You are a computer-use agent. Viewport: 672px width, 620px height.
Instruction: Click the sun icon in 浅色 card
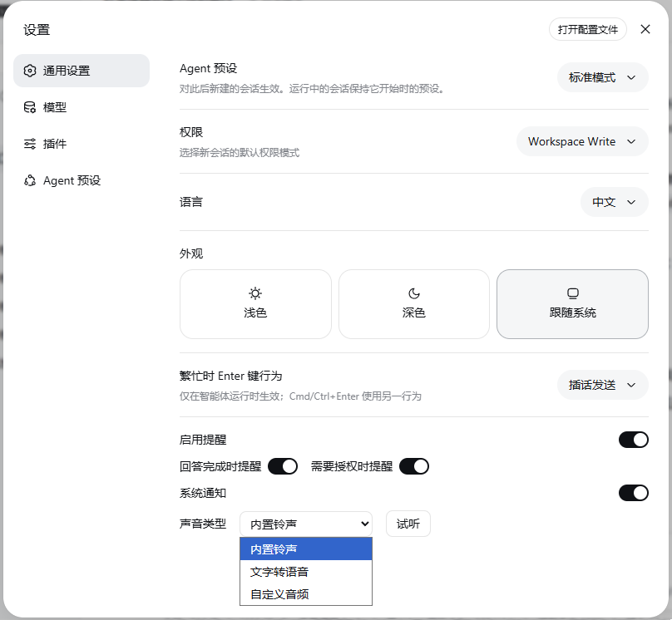click(255, 293)
